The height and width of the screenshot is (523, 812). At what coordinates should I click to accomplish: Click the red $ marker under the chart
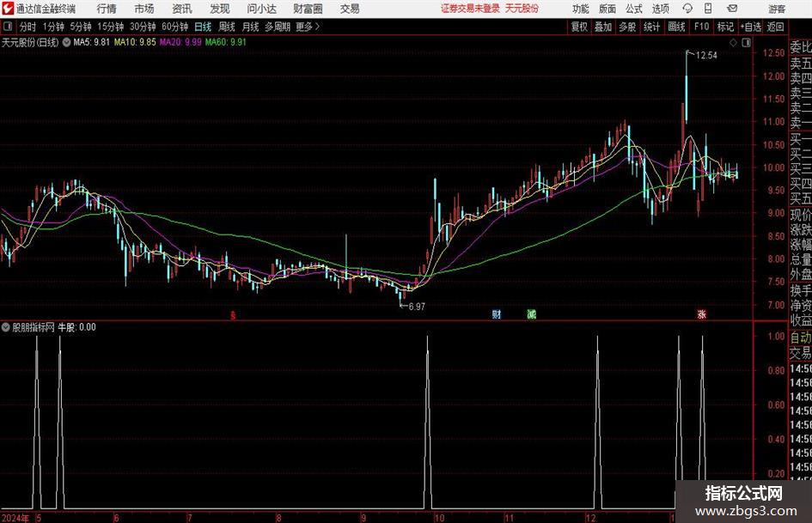[233, 315]
